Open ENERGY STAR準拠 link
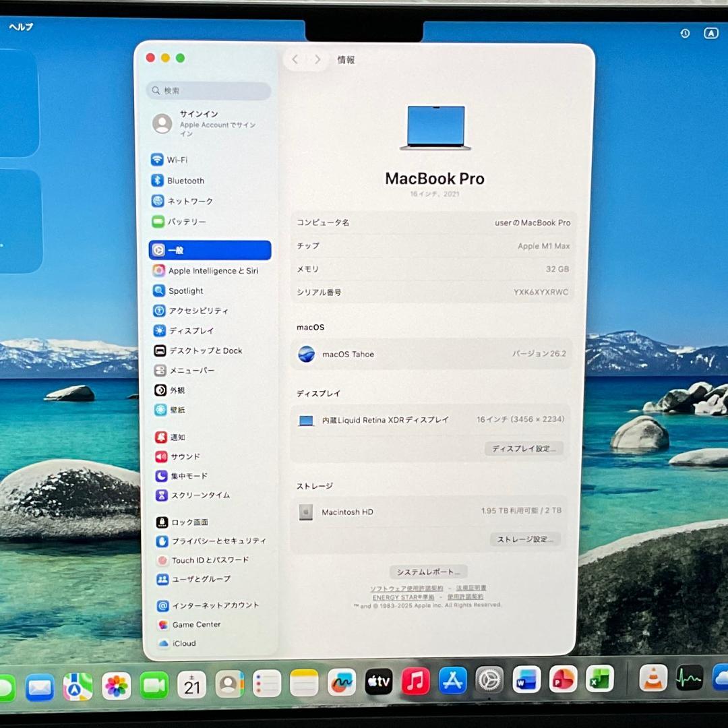Image resolution: width=728 pixels, height=728 pixels. pyautogui.click(x=404, y=597)
